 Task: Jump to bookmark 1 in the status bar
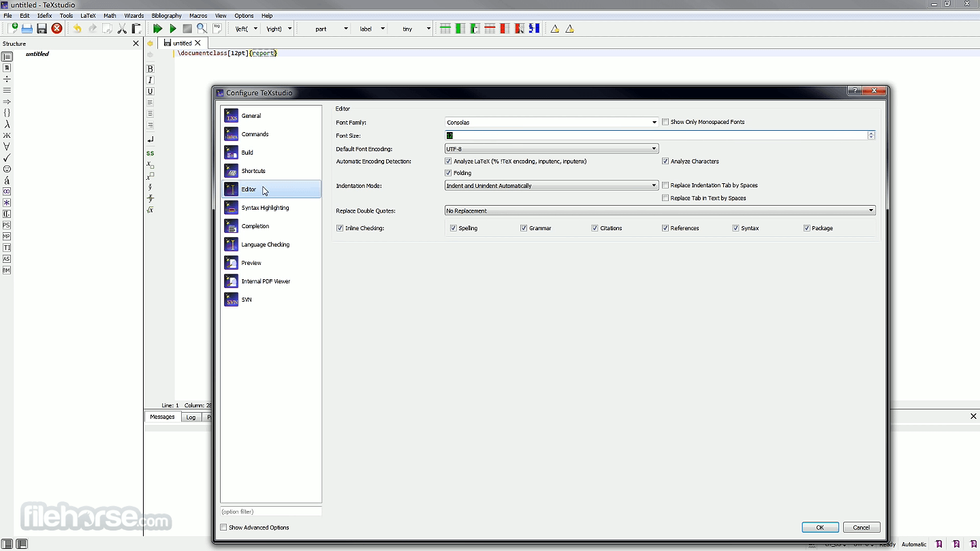click(939, 544)
